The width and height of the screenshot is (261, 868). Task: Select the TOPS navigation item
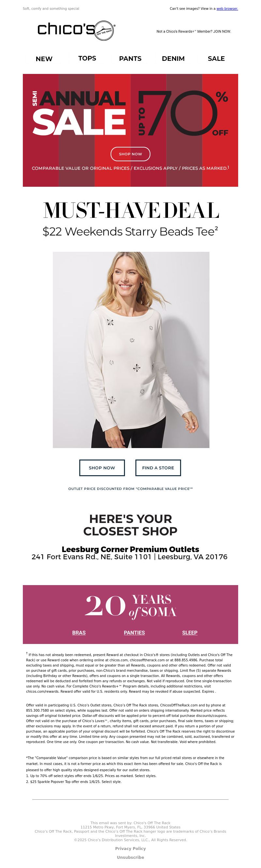coord(87,58)
